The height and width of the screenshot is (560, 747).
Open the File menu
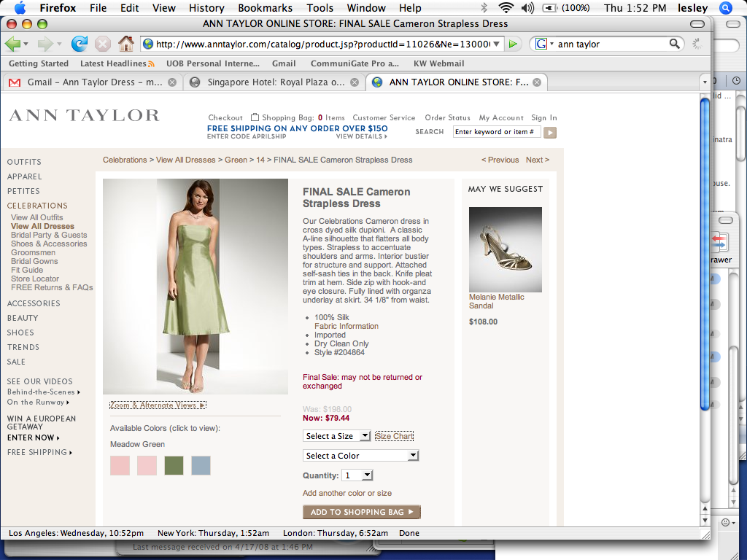click(x=98, y=8)
